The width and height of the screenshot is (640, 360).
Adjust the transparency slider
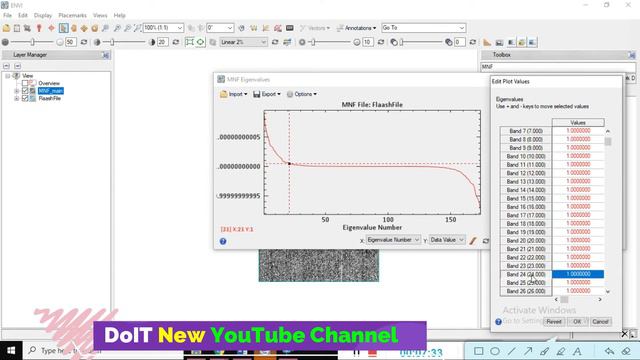[422, 42]
